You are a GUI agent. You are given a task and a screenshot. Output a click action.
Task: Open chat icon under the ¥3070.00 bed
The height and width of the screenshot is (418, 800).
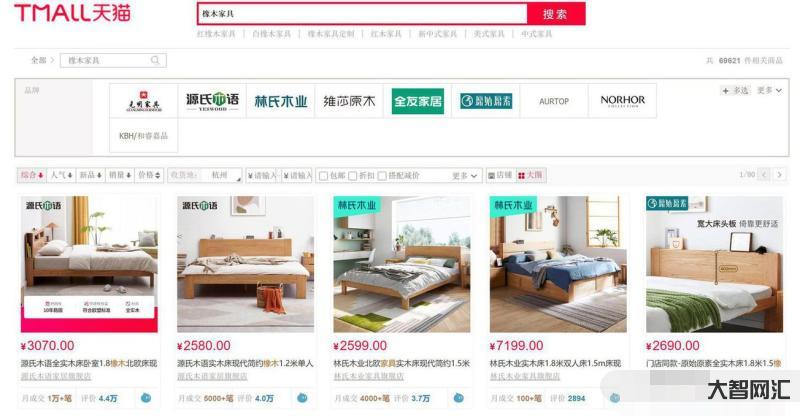pos(146,398)
